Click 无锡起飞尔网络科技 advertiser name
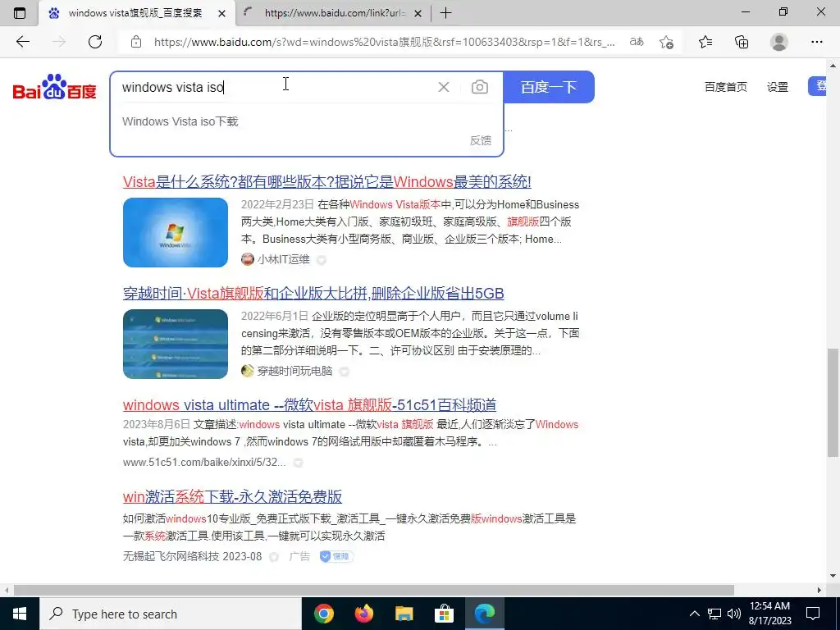840x630 pixels. 171,556
